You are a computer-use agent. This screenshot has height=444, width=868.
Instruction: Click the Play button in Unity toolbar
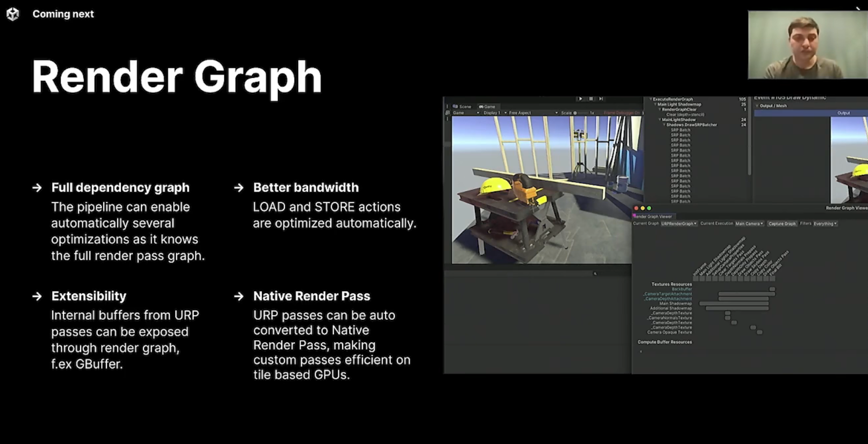580,98
